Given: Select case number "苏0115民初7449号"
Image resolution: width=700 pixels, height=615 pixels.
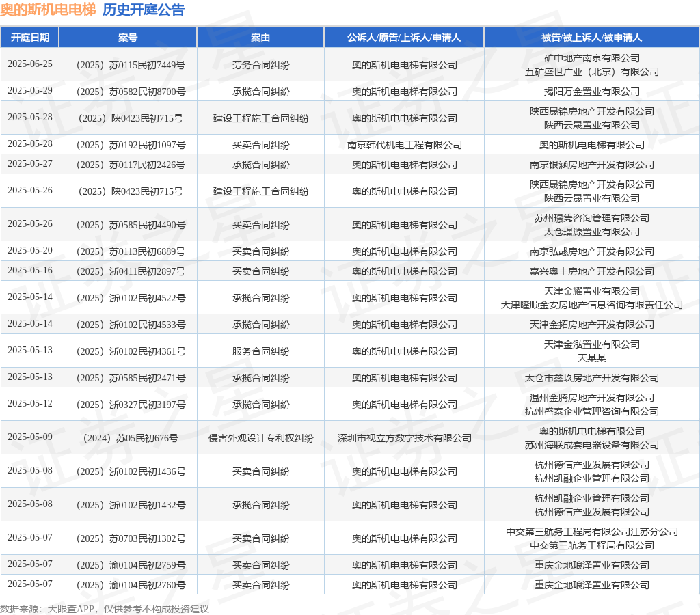Looking at the screenshot, I should point(148,65).
